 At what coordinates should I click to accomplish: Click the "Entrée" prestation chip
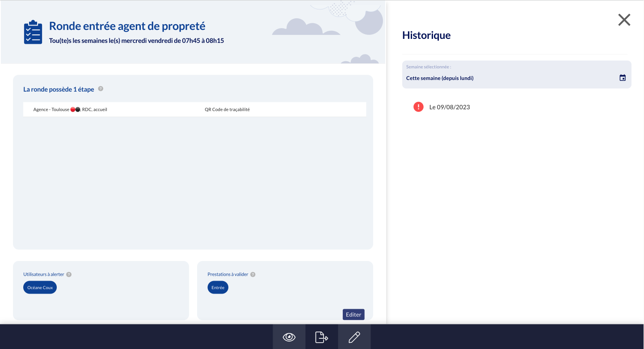click(218, 287)
